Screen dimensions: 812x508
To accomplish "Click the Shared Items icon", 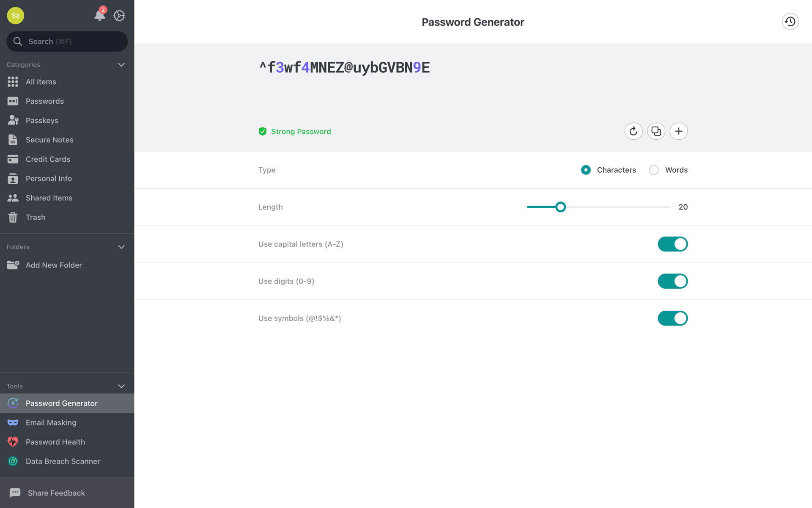I will pyautogui.click(x=13, y=198).
